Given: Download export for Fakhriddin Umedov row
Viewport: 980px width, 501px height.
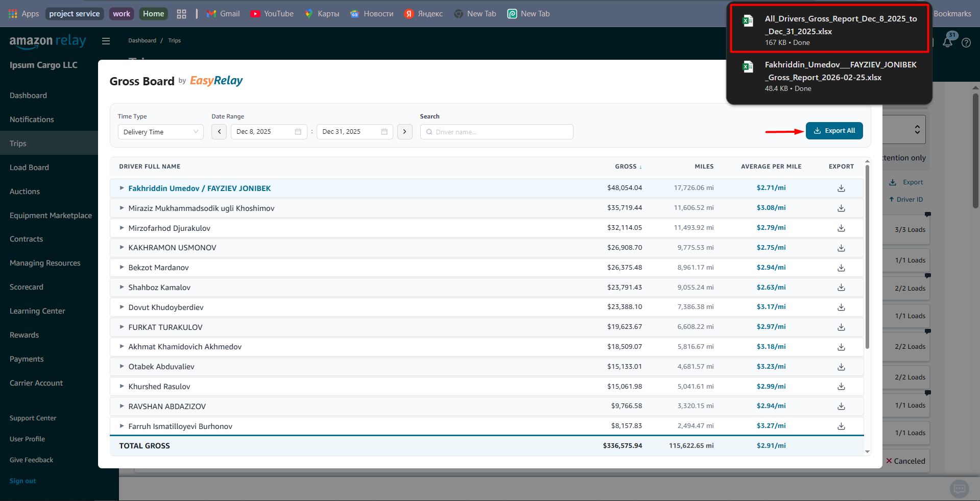Looking at the screenshot, I should coord(841,188).
